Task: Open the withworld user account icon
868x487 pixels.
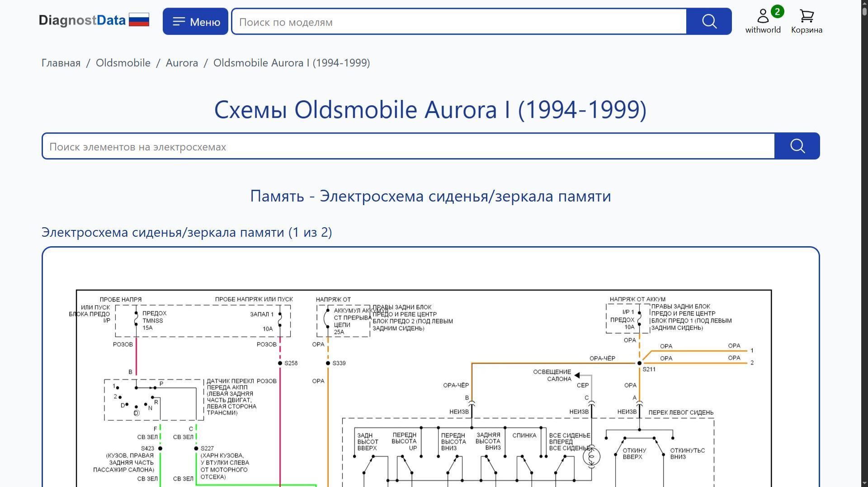Action: point(763,21)
